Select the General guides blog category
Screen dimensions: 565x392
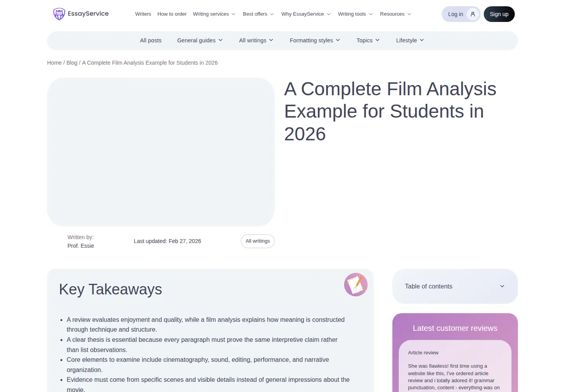pos(196,40)
